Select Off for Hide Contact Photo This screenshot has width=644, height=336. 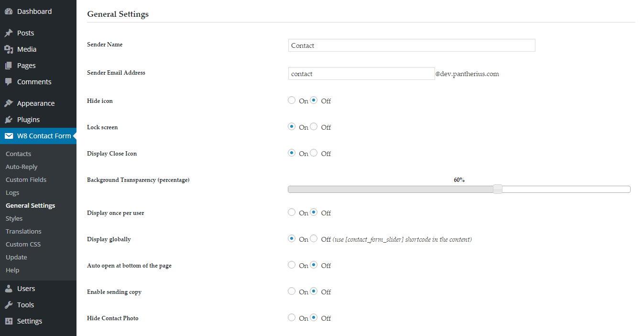pos(314,318)
